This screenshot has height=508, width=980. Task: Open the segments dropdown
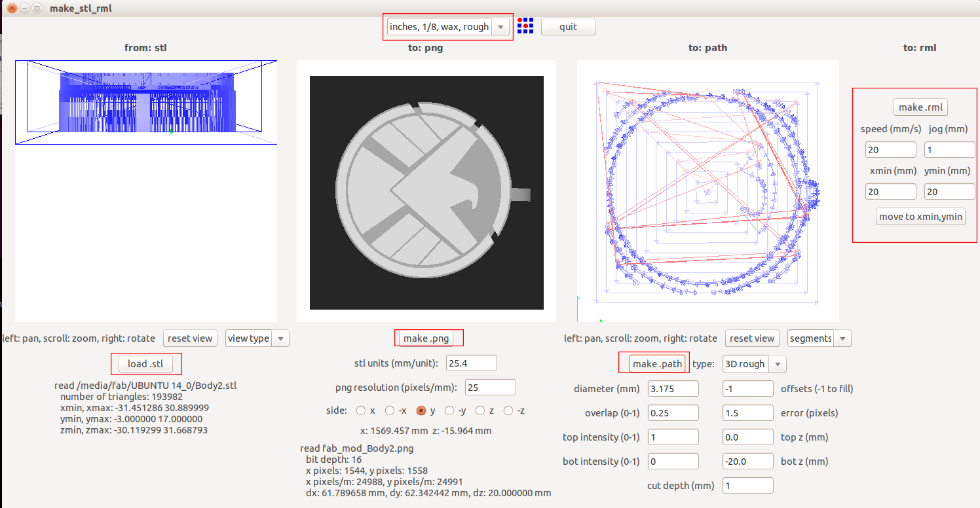(x=819, y=338)
